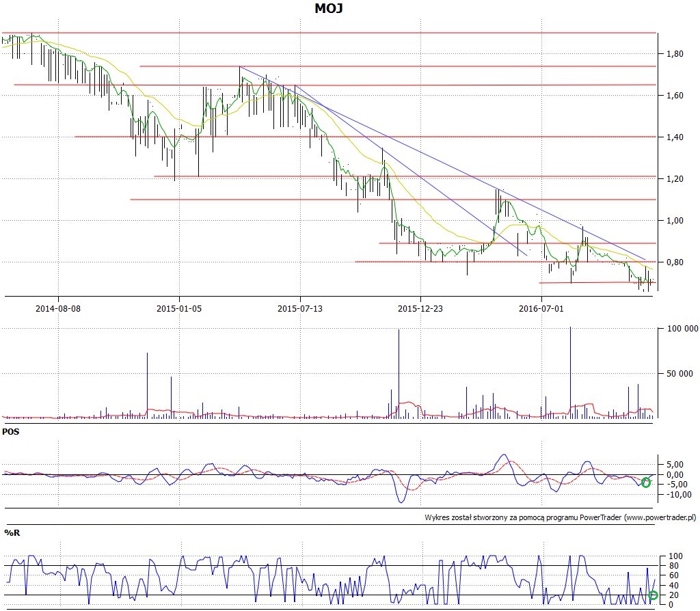Click the PowerTrader credit text
Image resolution: width=700 pixels, height=611 pixels.
coord(561,518)
